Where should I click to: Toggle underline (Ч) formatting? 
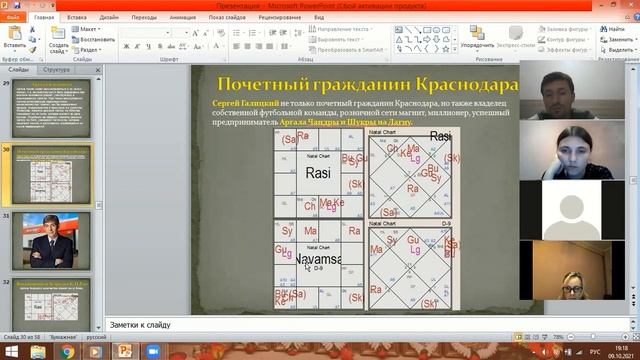pyautogui.click(x=149, y=47)
